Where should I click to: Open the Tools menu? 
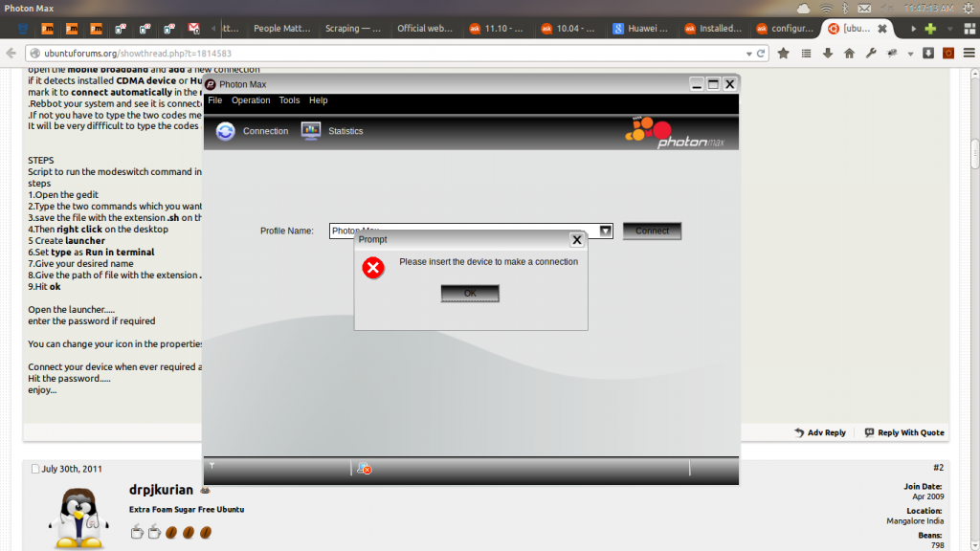click(289, 99)
